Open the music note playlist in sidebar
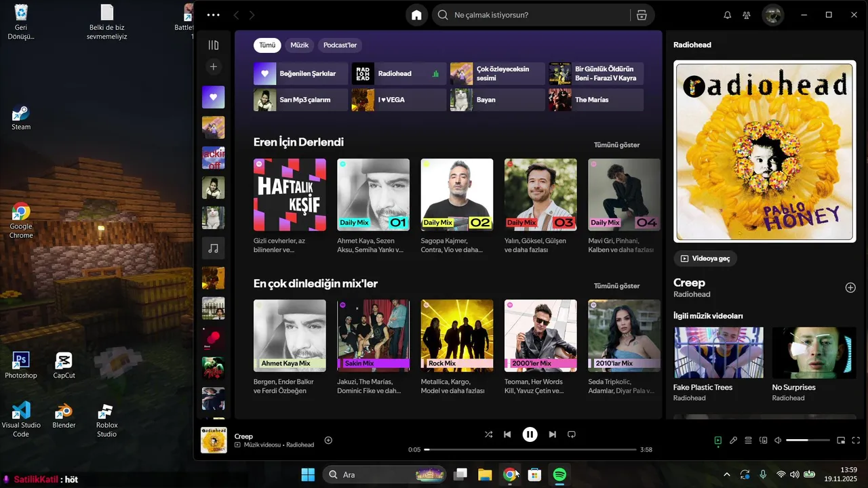868x488 pixels. [x=214, y=249]
